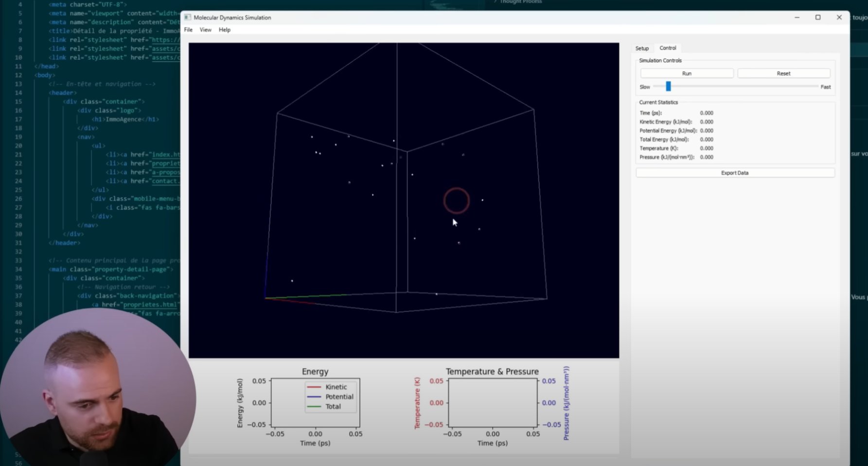Click the Pressure statistic label
This screenshot has width=868, height=466.
[667, 157]
